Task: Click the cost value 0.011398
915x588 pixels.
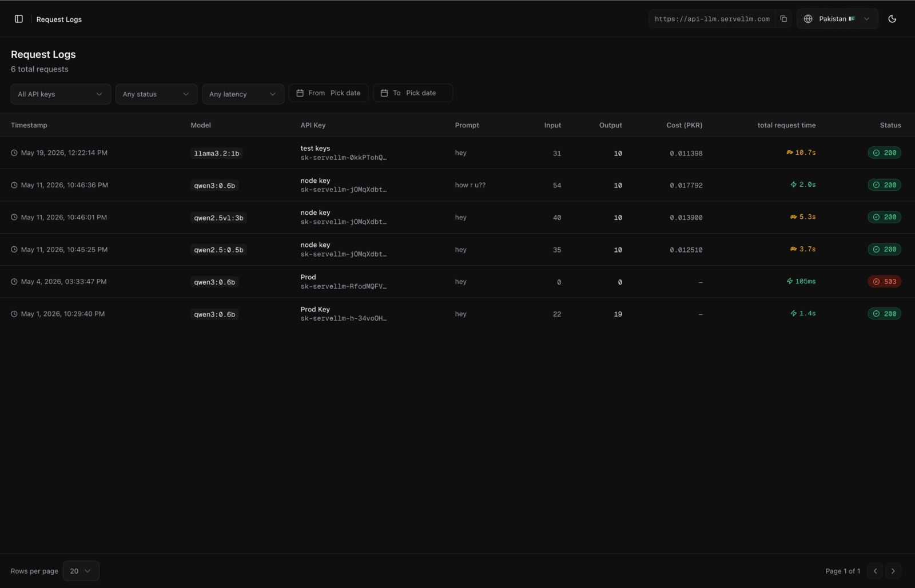Action: pos(686,153)
